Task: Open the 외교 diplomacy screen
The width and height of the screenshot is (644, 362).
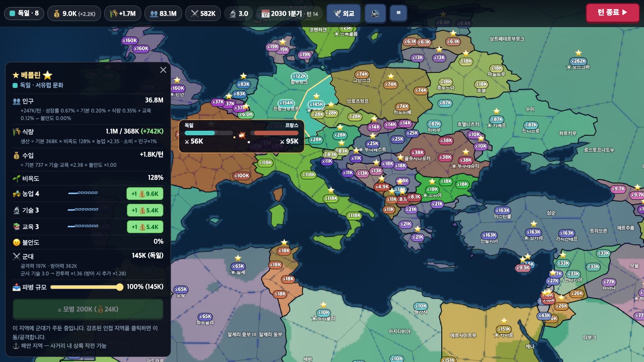Action: pos(344,14)
